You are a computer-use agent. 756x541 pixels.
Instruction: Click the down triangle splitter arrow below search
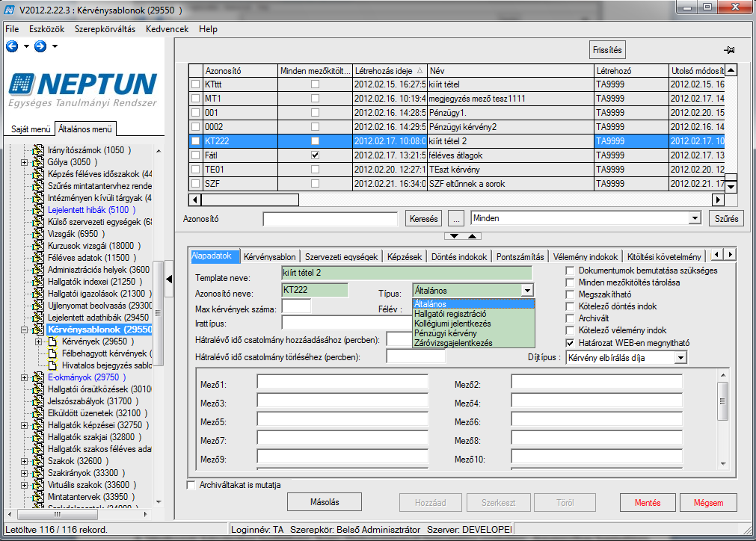click(x=454, y=236)
